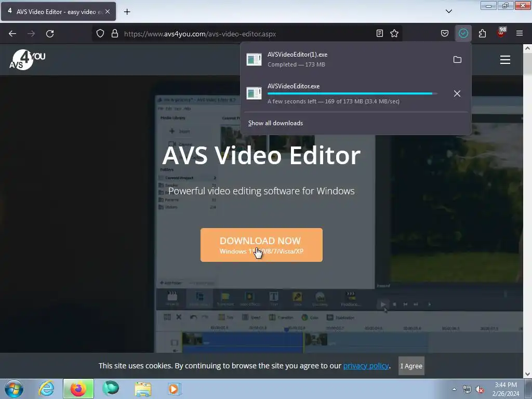
Task: Open a new browser tab
Action: coord(127,12)
